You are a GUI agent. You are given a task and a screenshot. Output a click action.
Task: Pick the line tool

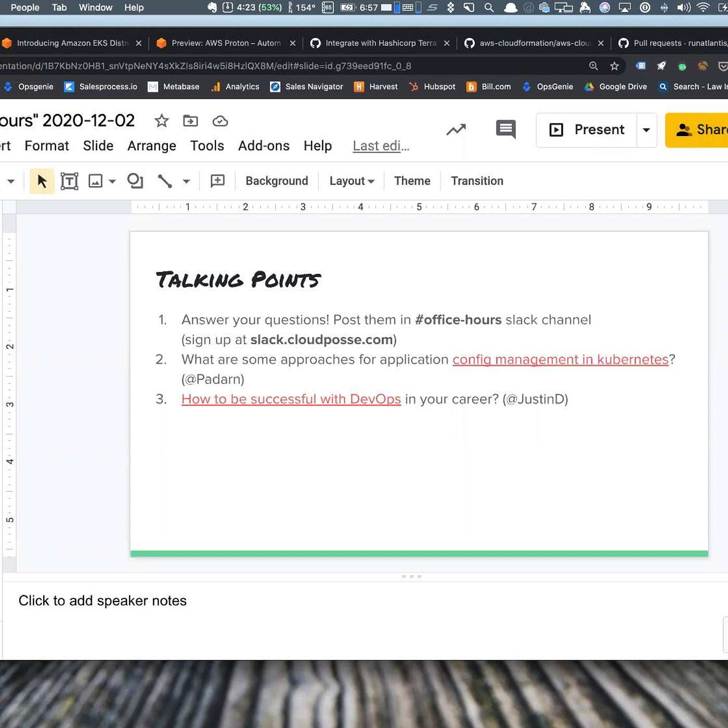(165, 181)
